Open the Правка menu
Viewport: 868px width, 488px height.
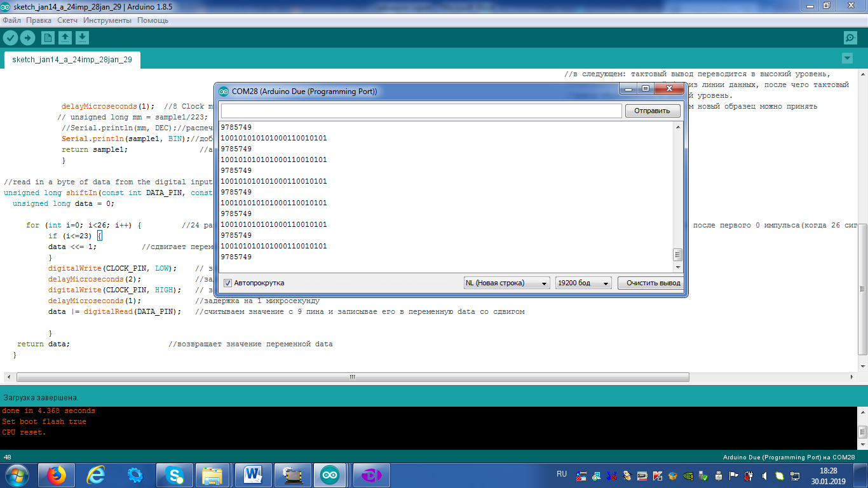point(39,20)
